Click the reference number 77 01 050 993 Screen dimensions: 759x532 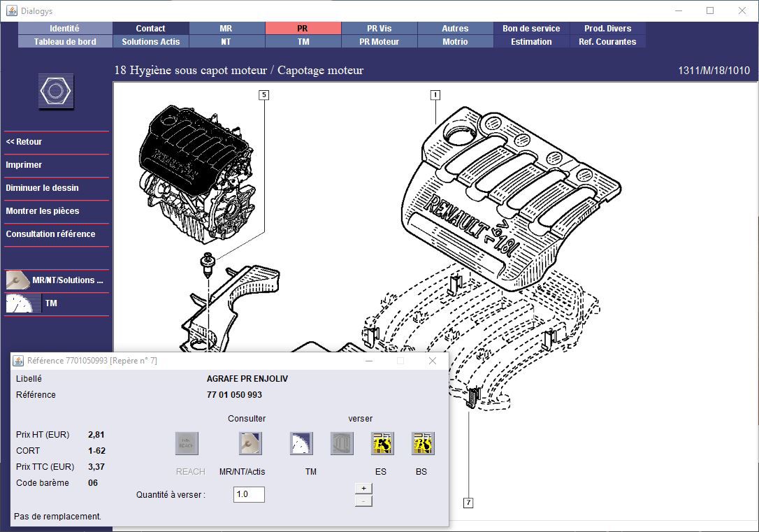click(x=234, y=395)
